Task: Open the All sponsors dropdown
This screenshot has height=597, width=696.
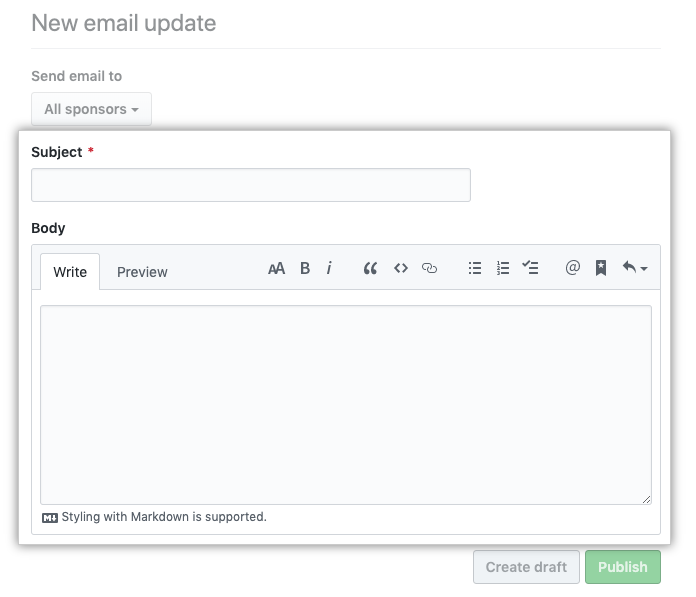Action: click(x=91, y=109)
